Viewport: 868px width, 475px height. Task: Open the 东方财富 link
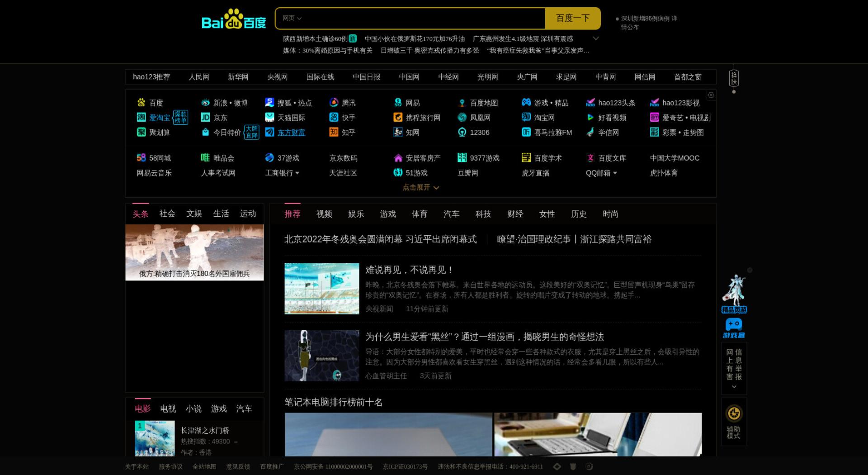(291, 132)
